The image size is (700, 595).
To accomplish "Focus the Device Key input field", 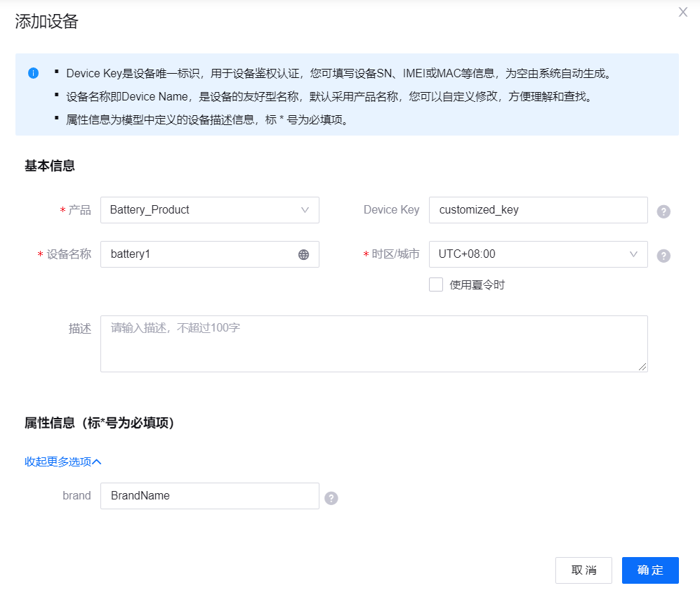I will pos(537,210).
